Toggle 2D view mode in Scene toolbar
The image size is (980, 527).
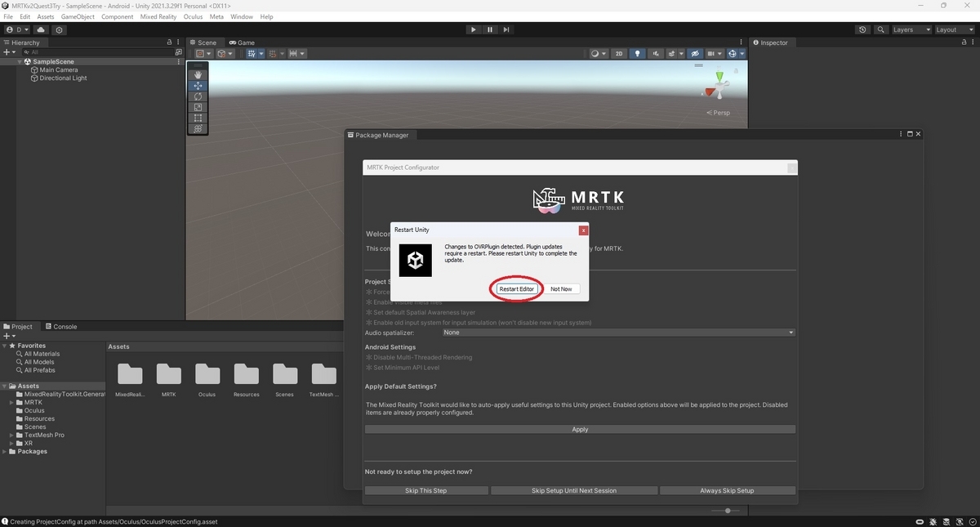pos(619,53)
